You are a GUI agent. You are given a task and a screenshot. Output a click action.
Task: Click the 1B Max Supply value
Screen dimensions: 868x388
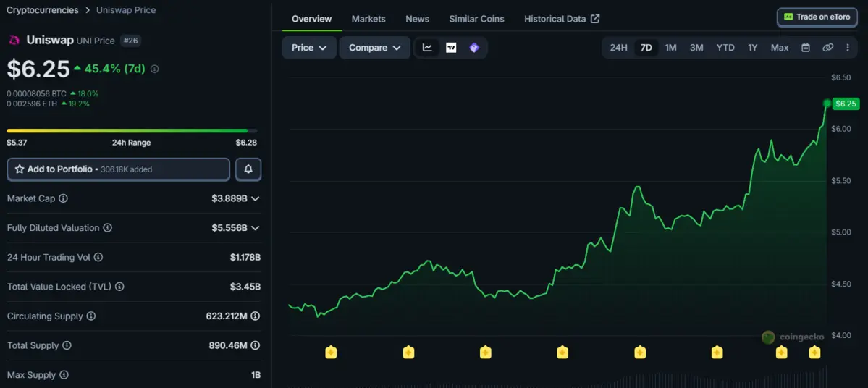point(256,375)
